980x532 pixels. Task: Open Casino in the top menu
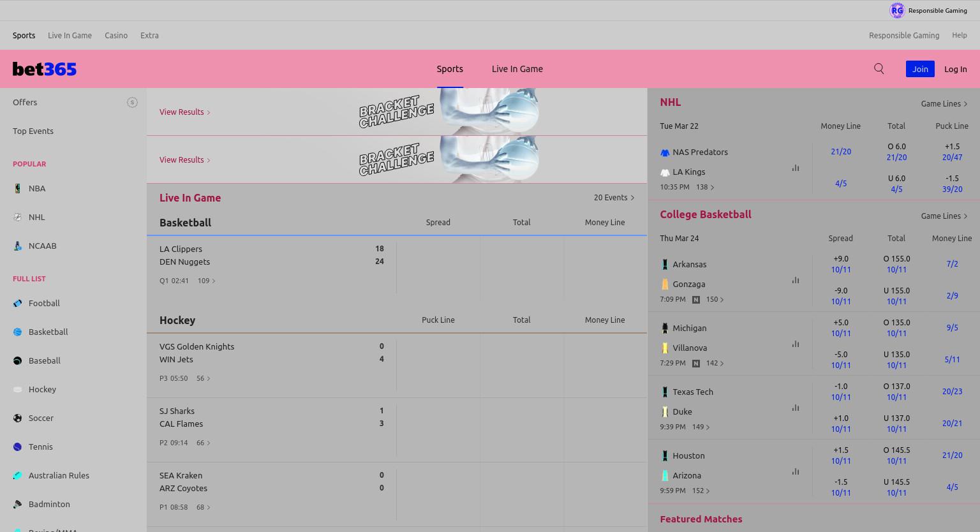click(116, 36)
